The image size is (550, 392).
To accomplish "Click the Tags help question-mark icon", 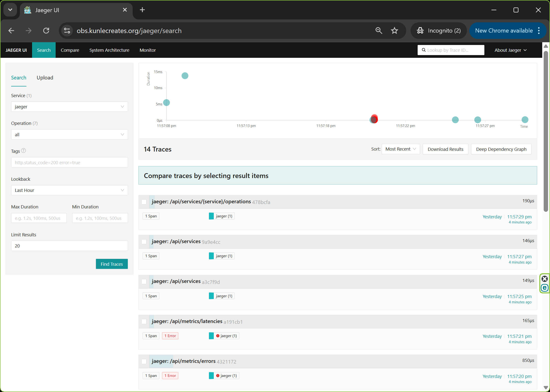I will pyautogui.click(x=24, y=151).
